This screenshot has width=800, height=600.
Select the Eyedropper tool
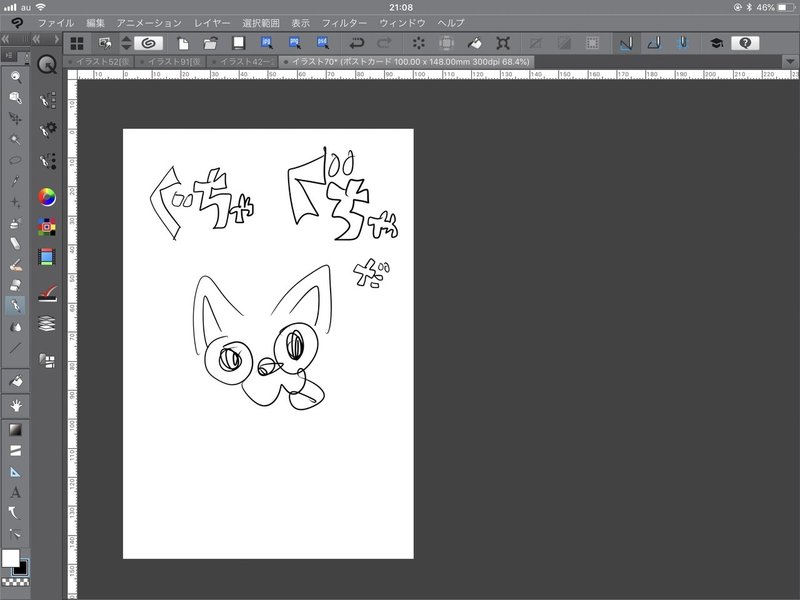click(16, 181)
